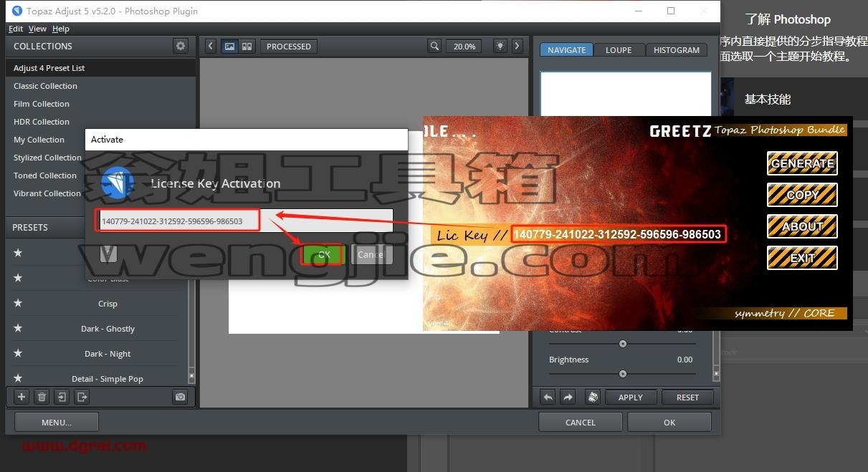Screen dimensions: 868x472
Task: Collapse the left panel arrow
Action: 210,46
